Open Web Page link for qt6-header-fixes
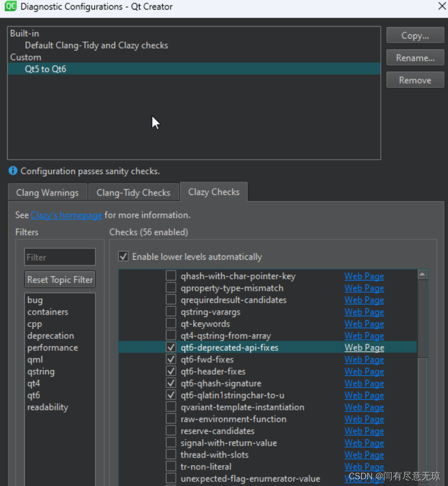 (x=364, y=371)
